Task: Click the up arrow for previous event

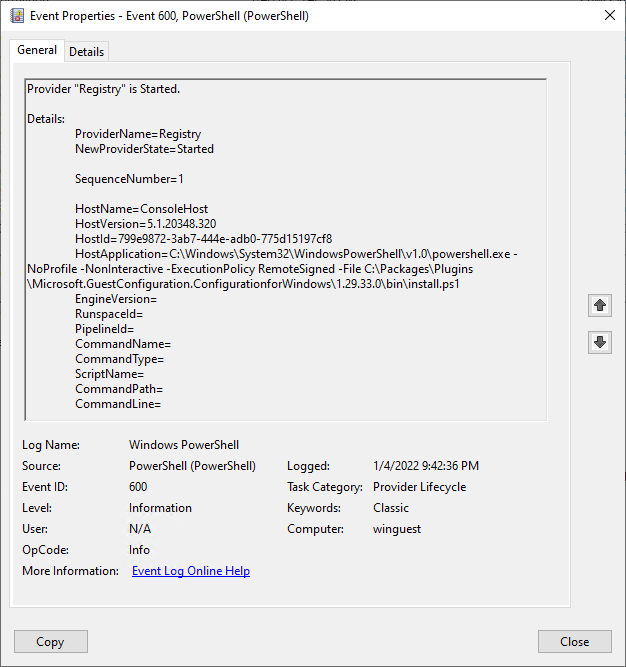Action: coord(600,305)
